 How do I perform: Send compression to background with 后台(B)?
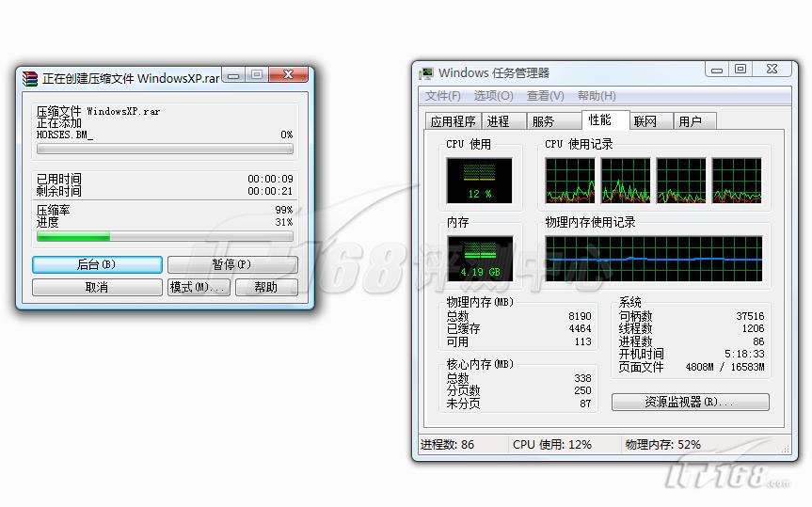[97, 265]
